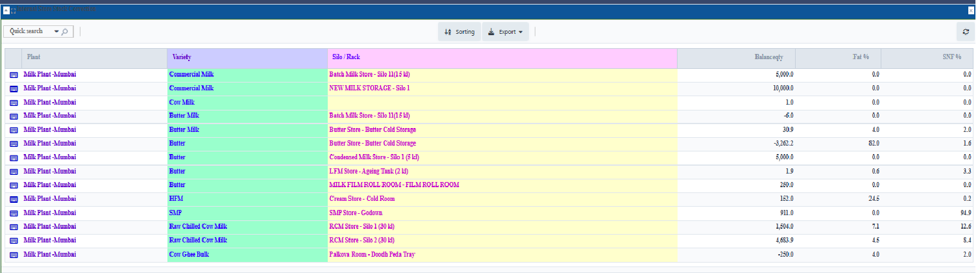Viewport: 980px width, 273px height.
Task: Click the Silo / Rack column header
Action: point(502,58)
